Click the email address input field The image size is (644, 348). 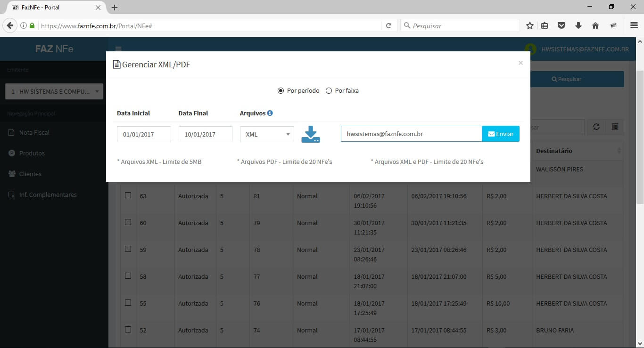coord(411,134)
